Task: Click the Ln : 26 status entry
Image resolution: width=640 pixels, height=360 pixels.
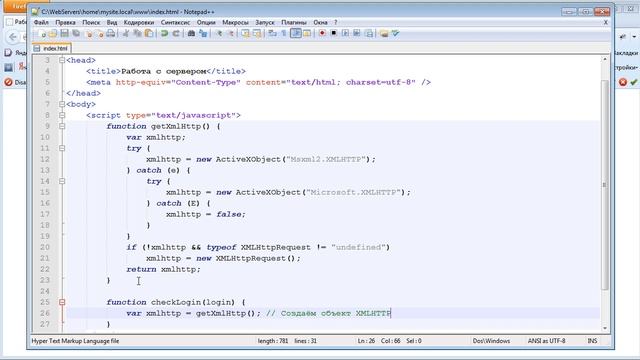Action: pos(366,341)
